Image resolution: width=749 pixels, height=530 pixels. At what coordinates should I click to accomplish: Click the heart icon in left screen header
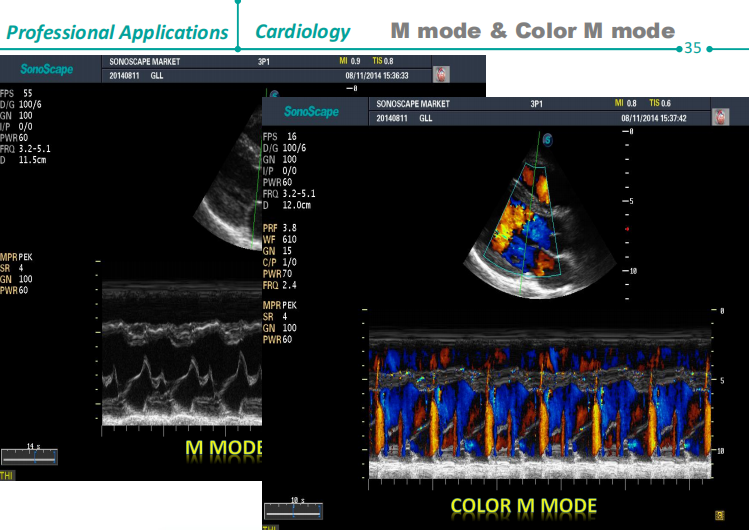(x=442, y=73)
